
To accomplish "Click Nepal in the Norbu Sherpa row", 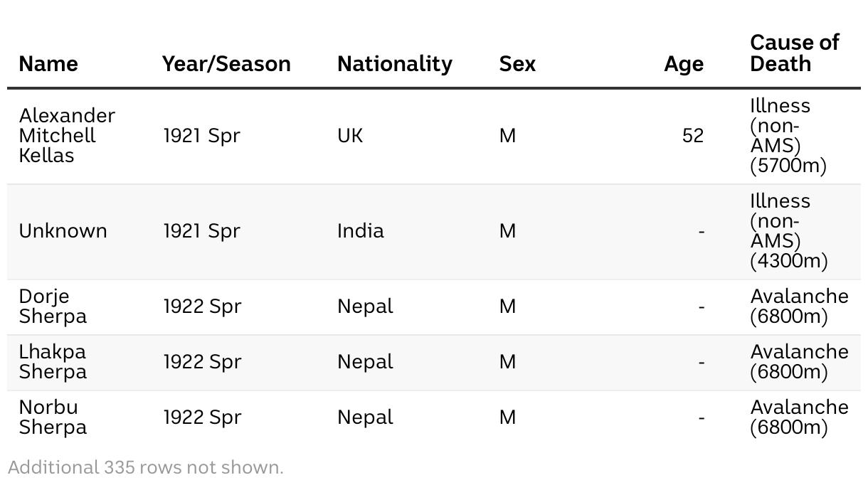I will point(365,417).
